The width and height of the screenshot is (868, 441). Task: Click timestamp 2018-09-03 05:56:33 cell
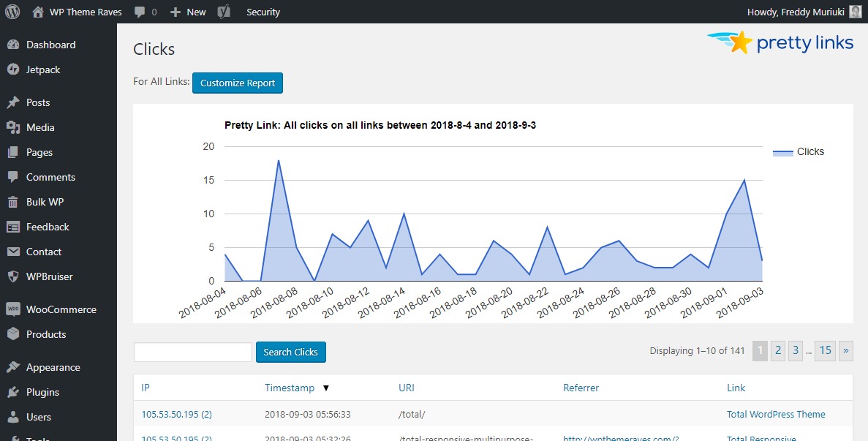[307, 414]
